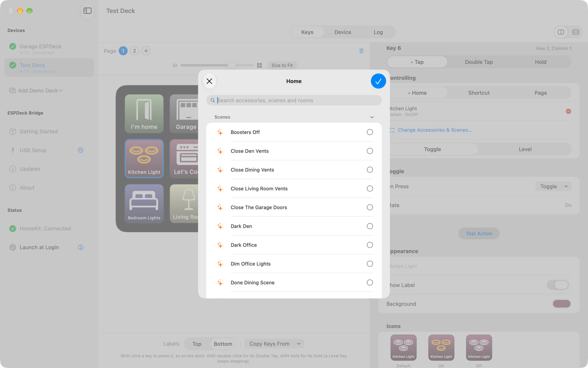The height and width of the screenshot is (368, 588).
Task: Select the Bedroom Lights key
Action: [144, 204]
